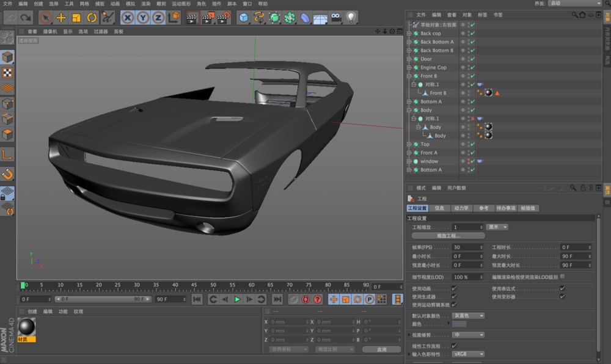Open the 默认对象颜色 dropdown
This screenshot has width=611, height=364.
[469, 316]
